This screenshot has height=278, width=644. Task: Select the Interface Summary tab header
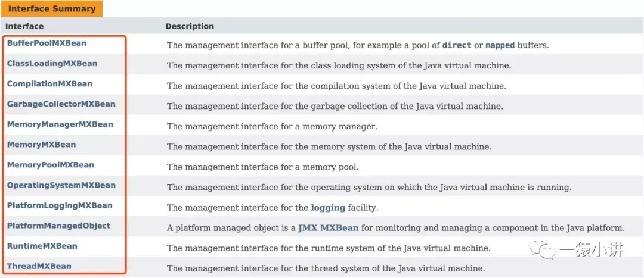click(x=52, y=9)
